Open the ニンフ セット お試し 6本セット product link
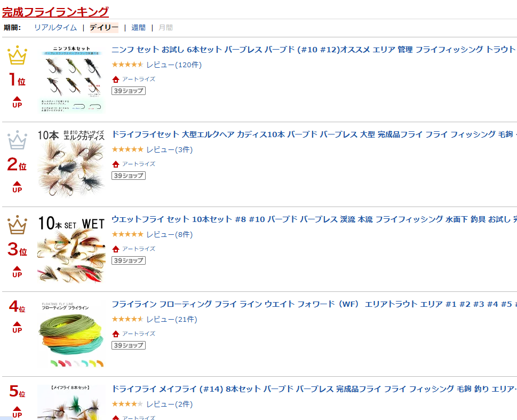517x420 pixels. (x=313, y=50)
